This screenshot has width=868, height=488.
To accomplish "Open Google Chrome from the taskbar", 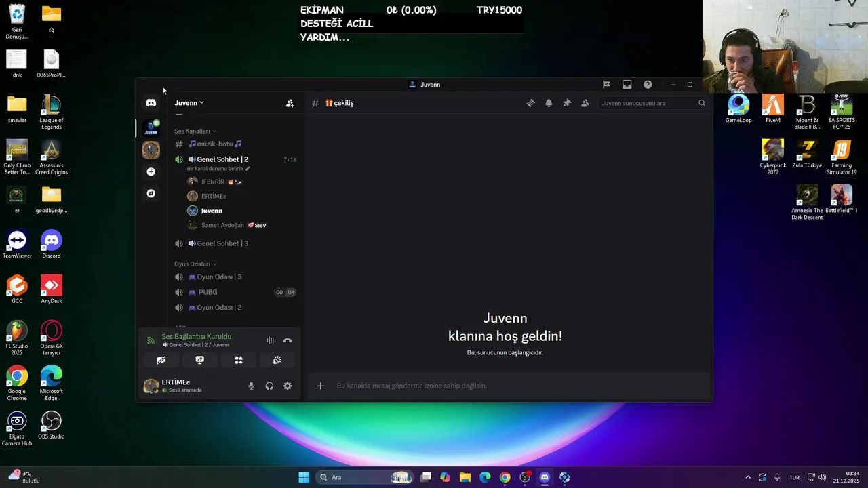I will 505,477.
